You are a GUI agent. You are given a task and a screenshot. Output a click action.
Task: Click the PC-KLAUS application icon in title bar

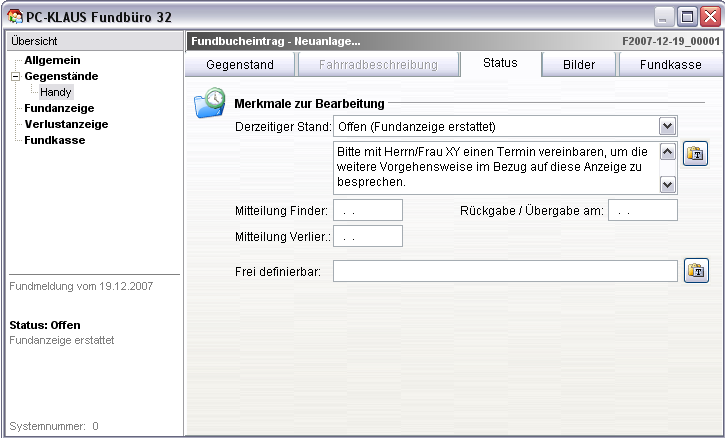14,15
